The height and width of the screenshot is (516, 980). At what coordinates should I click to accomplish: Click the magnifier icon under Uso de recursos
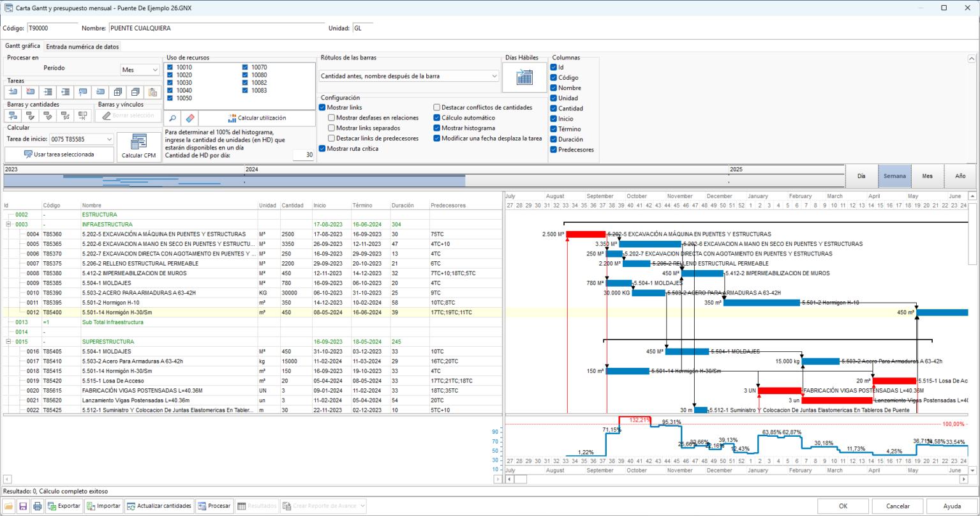point(173,118)
